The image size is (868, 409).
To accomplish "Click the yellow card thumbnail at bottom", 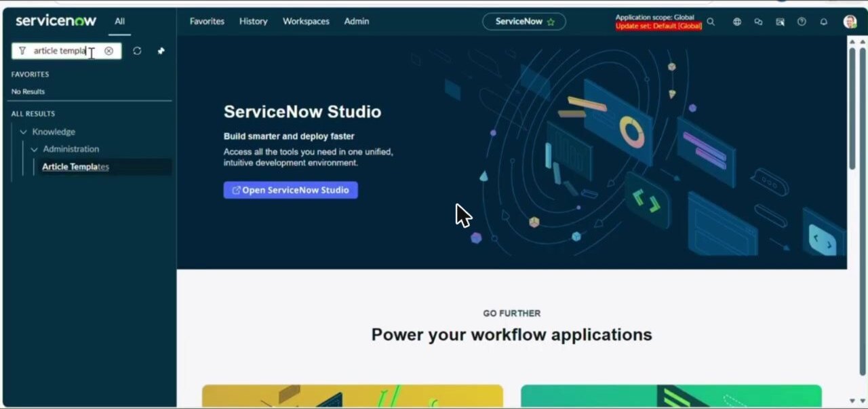I will pyautogui.click(x=353, y=396).
